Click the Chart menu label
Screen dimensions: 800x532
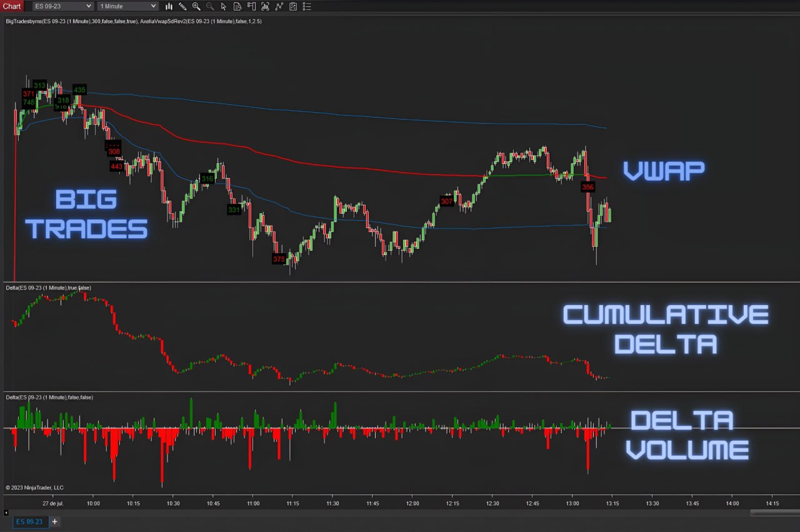click(12, 6)
